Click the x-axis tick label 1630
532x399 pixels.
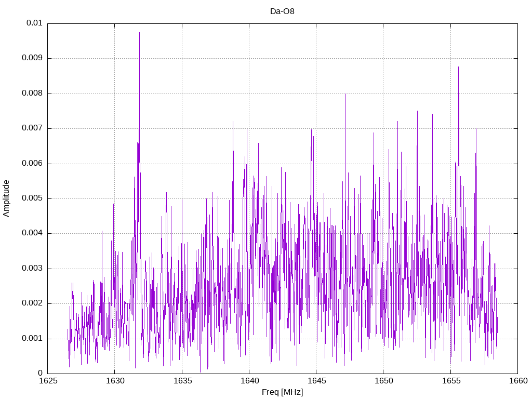point(115,381)
